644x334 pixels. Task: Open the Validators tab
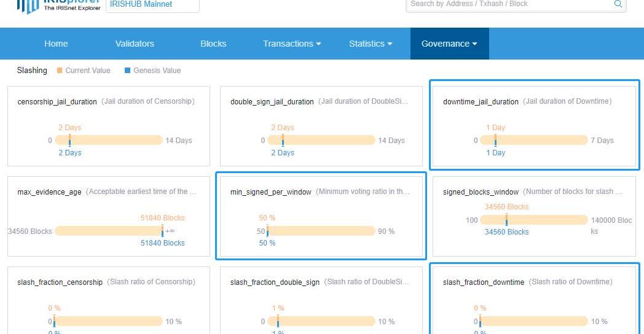pyautogui.click(x=135, y=44)
